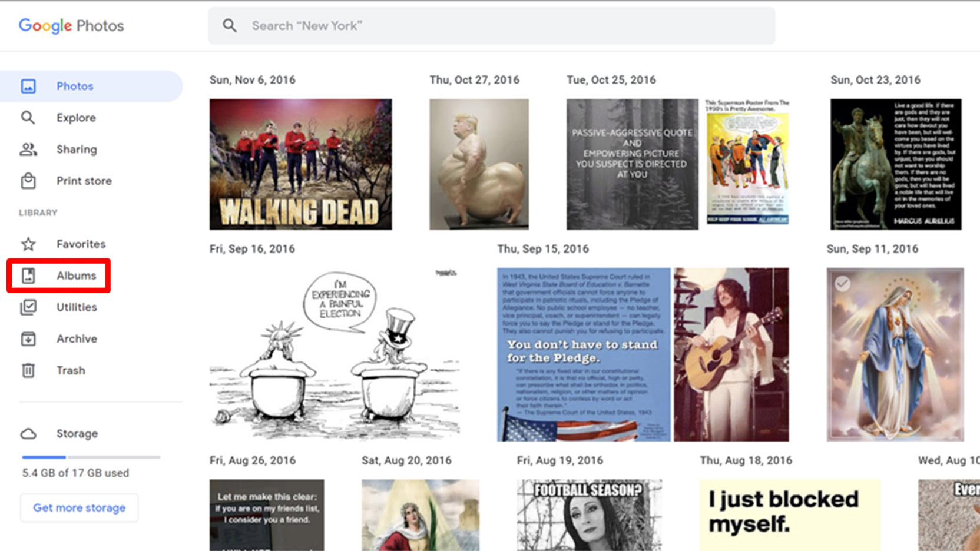Screen dimensions: 980x551
Task: Click the storage usage progress bar
Action: point(91,457)
